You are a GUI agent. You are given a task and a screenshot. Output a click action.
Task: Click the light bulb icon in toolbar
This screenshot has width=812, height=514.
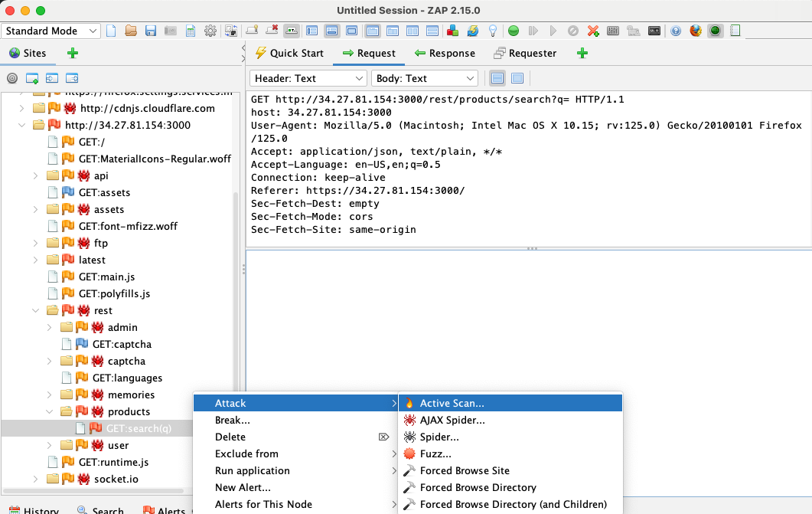[x=493, y=31]
